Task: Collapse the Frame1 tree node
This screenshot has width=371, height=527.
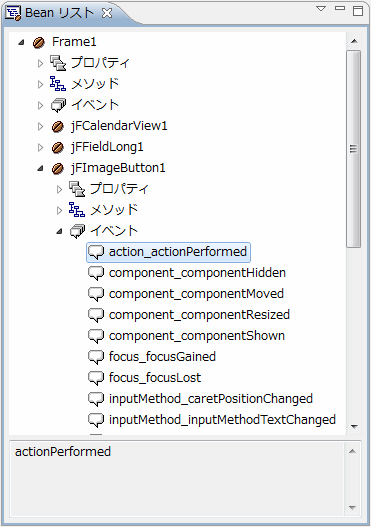Action: pyautogui.click(x=22, y=42)
